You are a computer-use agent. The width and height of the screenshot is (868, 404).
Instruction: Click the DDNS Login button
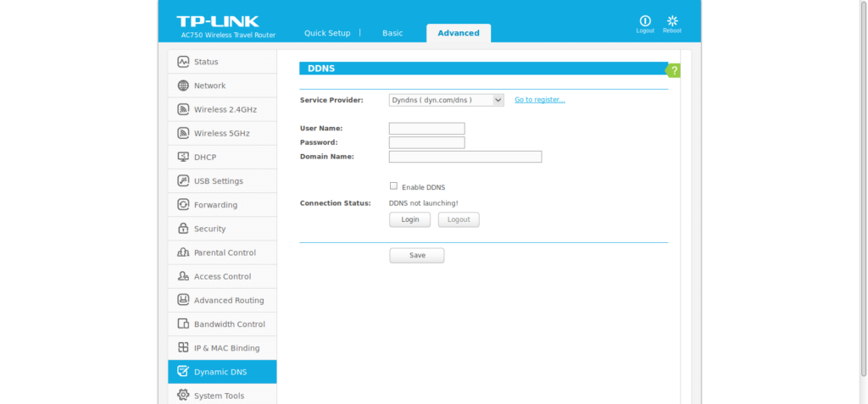pyautogui.click(x=409, y=219)
